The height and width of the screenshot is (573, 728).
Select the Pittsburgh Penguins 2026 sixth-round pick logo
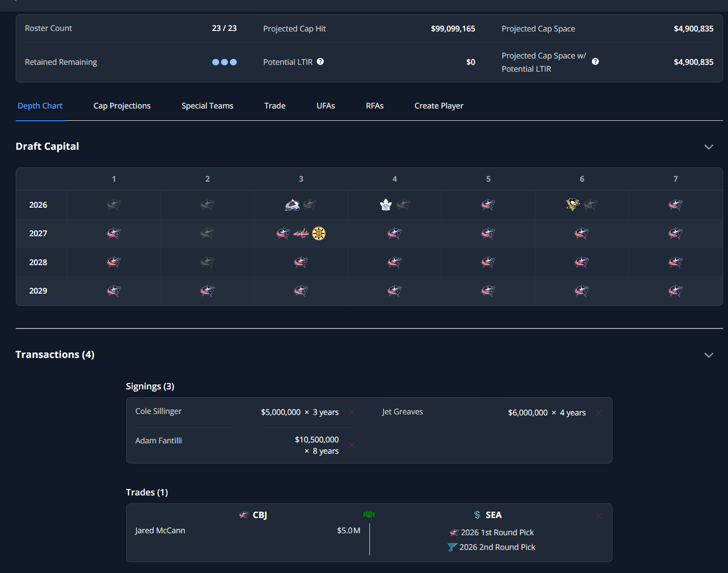573,204
